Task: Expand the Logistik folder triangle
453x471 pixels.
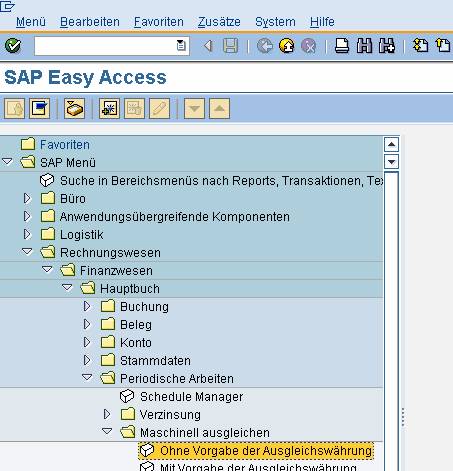Action: 27,234
